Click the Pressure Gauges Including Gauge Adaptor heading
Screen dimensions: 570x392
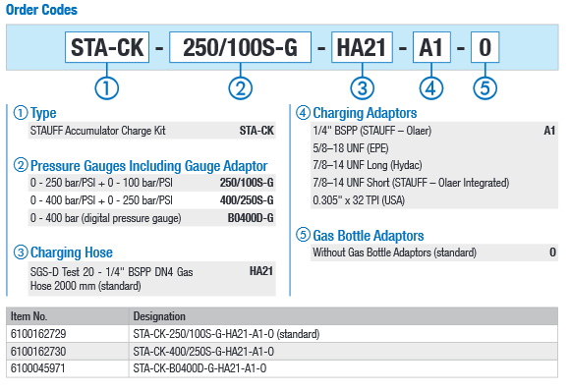(x=149, y=166)
